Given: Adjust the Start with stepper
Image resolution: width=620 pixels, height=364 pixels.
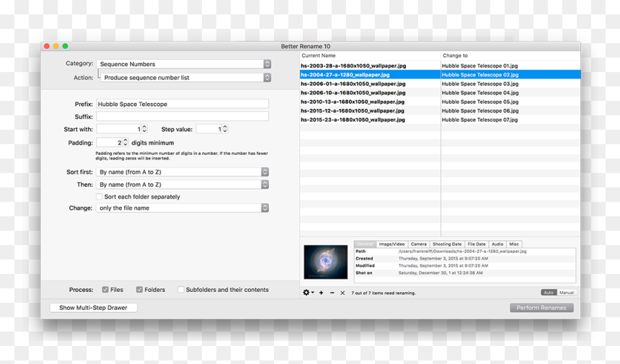Looking at the screenshot, I should coord(144,129).
